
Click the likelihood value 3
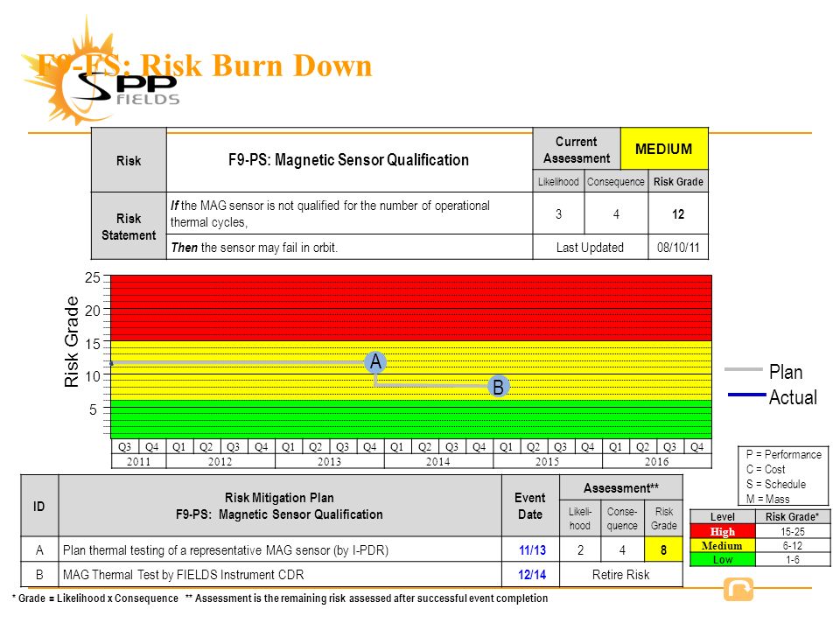coord(559,214)
